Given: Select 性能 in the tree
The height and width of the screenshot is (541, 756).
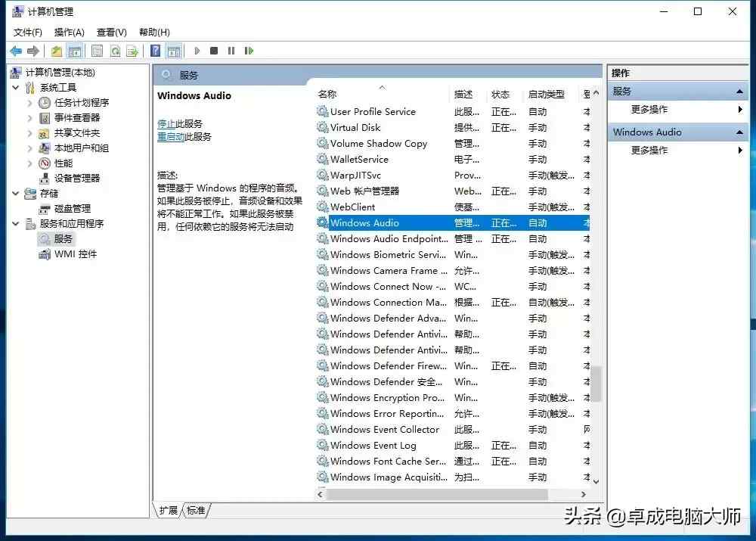Looking at the screenshot, I should [64, 163].
